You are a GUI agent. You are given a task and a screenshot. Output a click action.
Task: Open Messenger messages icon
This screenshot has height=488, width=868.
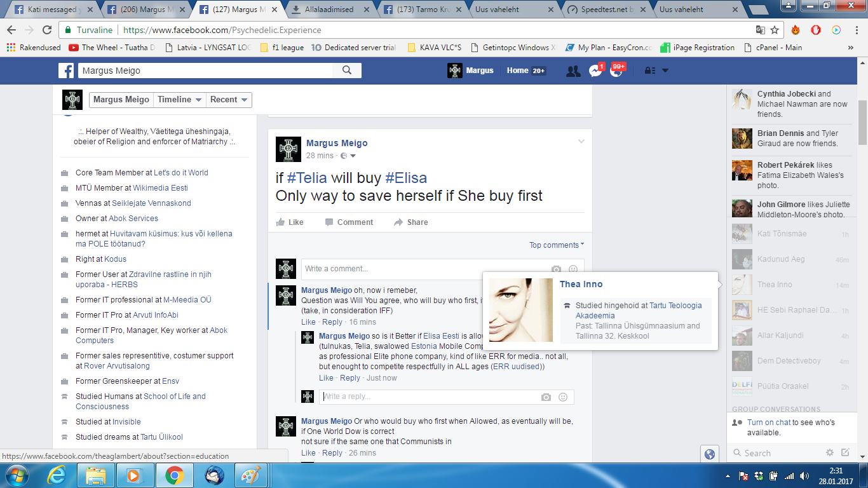tap(595, 71)
